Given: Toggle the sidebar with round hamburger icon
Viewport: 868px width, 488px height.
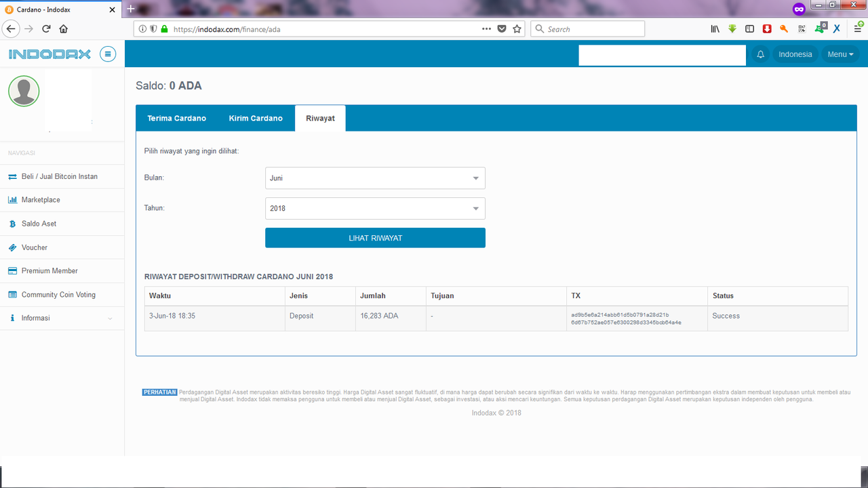Looking at the screenshot, I should 107,54.
